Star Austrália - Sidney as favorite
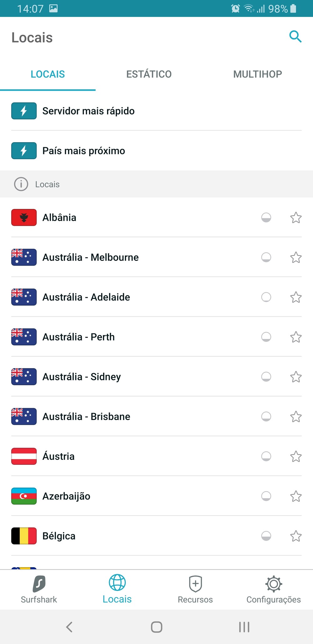313x644 pixels. click(x=296, y=377)
